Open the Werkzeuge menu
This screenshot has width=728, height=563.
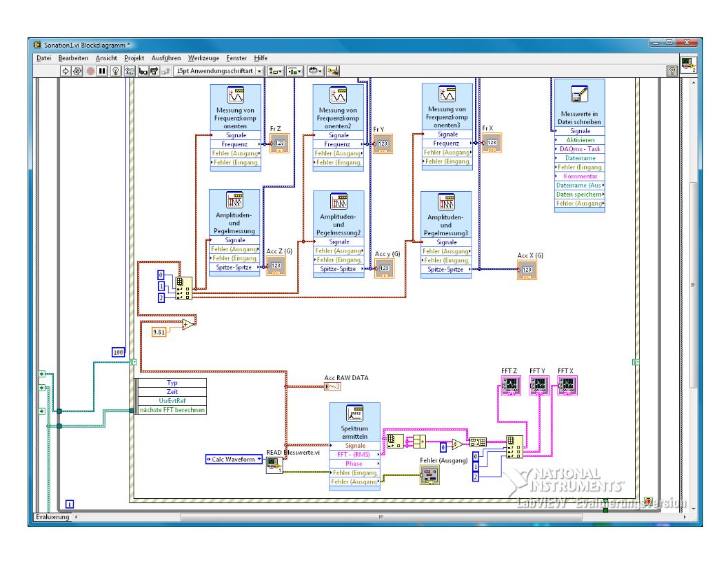click(x=203, y=58)
